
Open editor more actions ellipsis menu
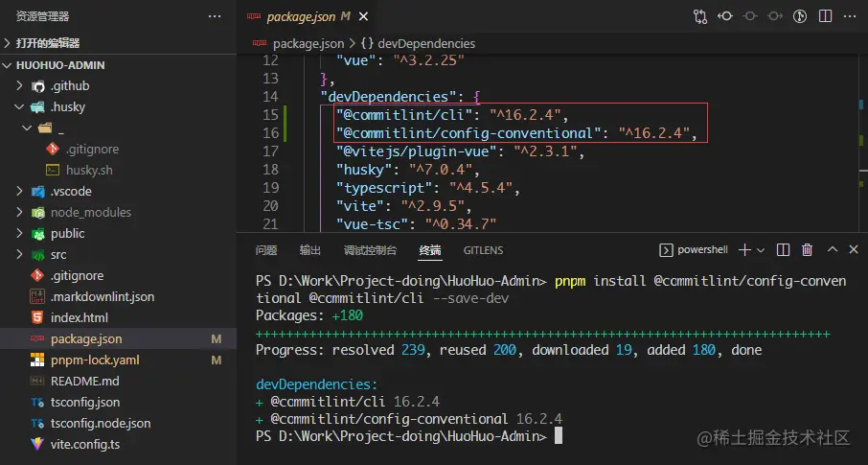click(851, 16)
